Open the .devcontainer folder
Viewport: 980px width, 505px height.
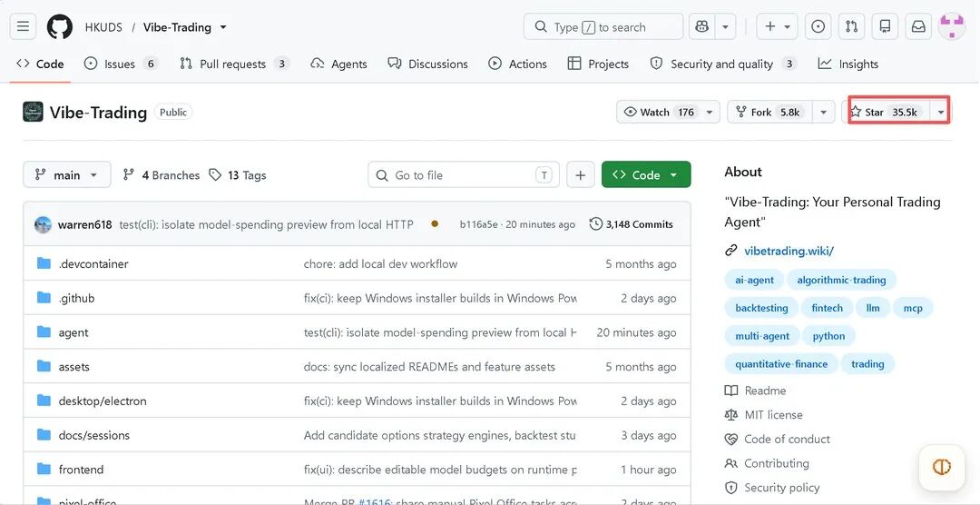point(93,264)
